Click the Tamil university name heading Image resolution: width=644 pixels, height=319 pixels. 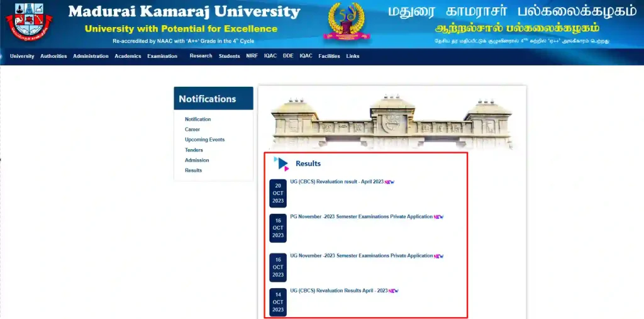(x=512, y=11)
